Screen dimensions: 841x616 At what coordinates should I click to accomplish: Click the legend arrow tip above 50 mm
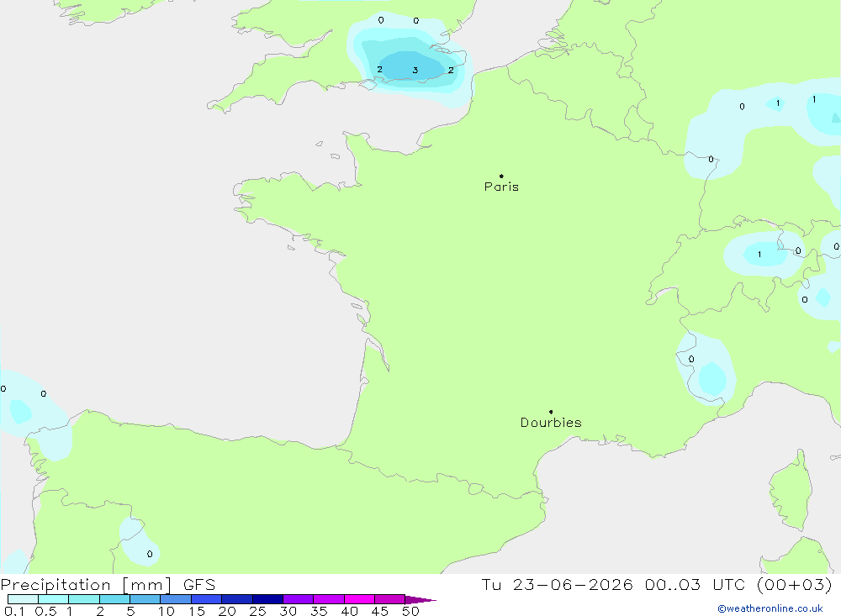421,599
